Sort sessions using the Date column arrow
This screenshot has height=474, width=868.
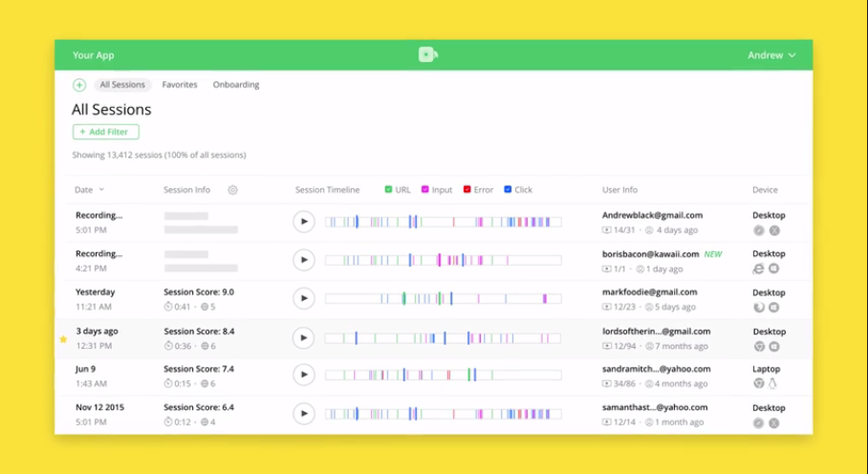point(101,190)
